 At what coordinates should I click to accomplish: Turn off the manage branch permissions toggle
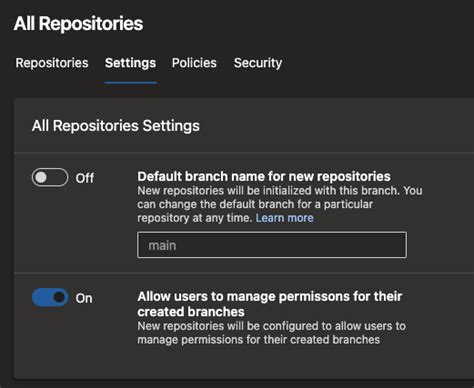[50, 297]
